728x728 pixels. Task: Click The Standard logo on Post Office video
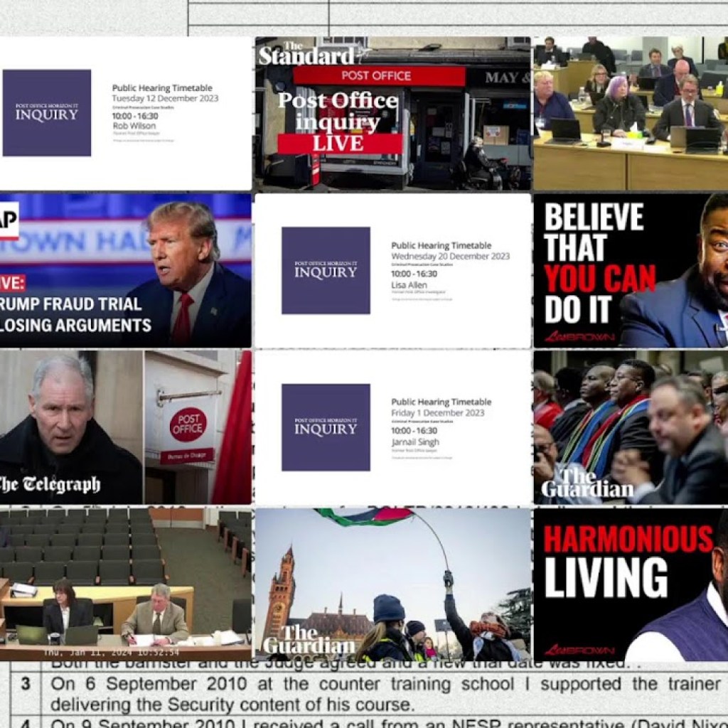[x=306, y=55]
